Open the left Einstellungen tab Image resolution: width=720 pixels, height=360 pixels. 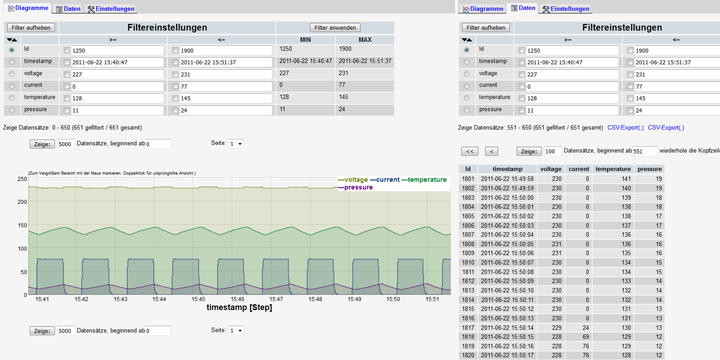tap(111, 9)
